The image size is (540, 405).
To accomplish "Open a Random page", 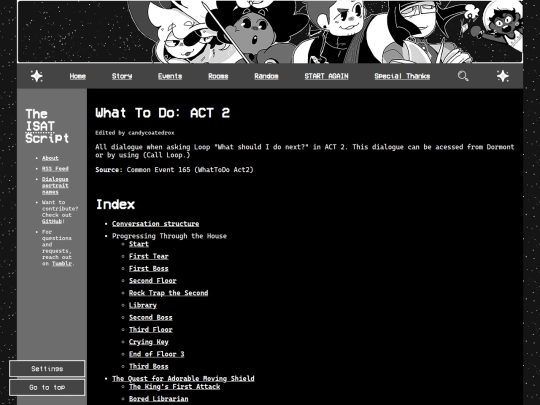I will point(266,76).
